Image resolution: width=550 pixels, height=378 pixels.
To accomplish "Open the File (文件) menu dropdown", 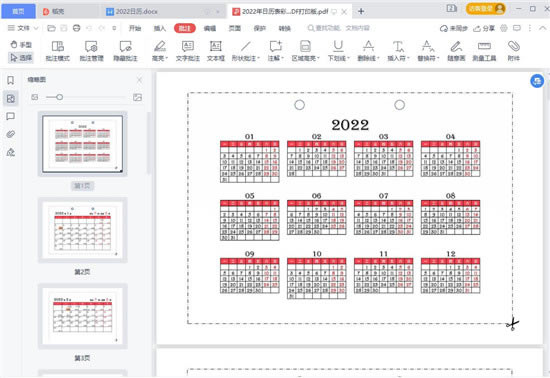I will pos(23,28).
